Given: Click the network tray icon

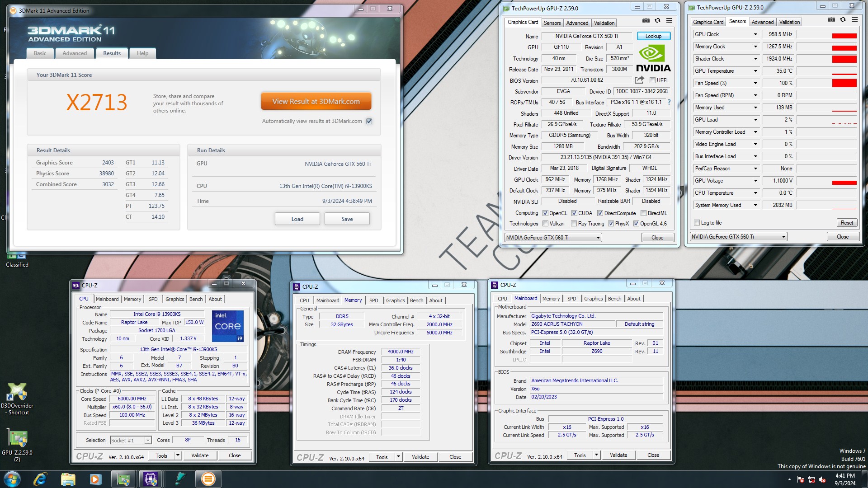Looking at the screenshot, I should tap(811, 479).
